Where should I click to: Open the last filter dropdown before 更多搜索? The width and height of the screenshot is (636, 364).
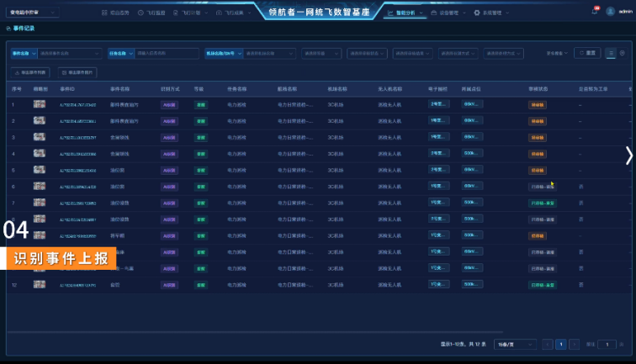pos(503,54)
